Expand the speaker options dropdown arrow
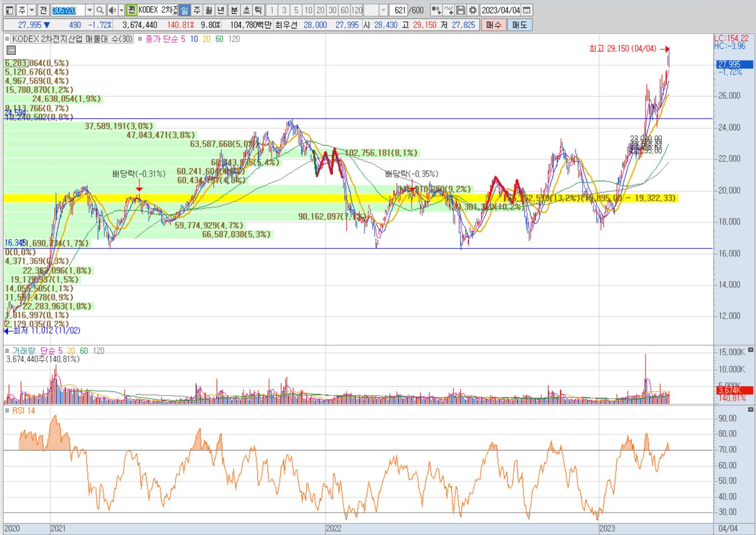Image resolution: width=756 pixels, height=535 pixels. (121, 10)
